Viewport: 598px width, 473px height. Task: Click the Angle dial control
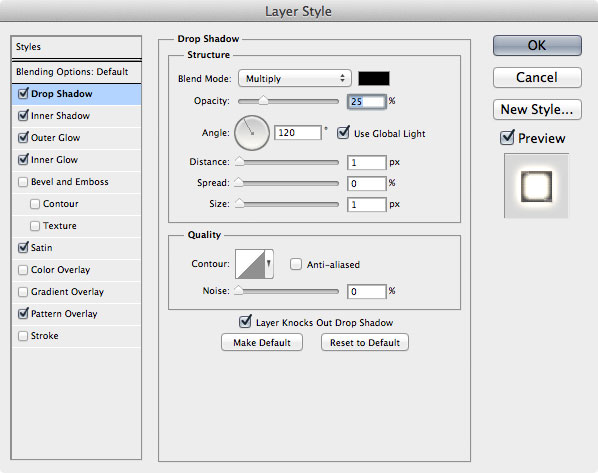pyautogui.click(x=252, y=133)
